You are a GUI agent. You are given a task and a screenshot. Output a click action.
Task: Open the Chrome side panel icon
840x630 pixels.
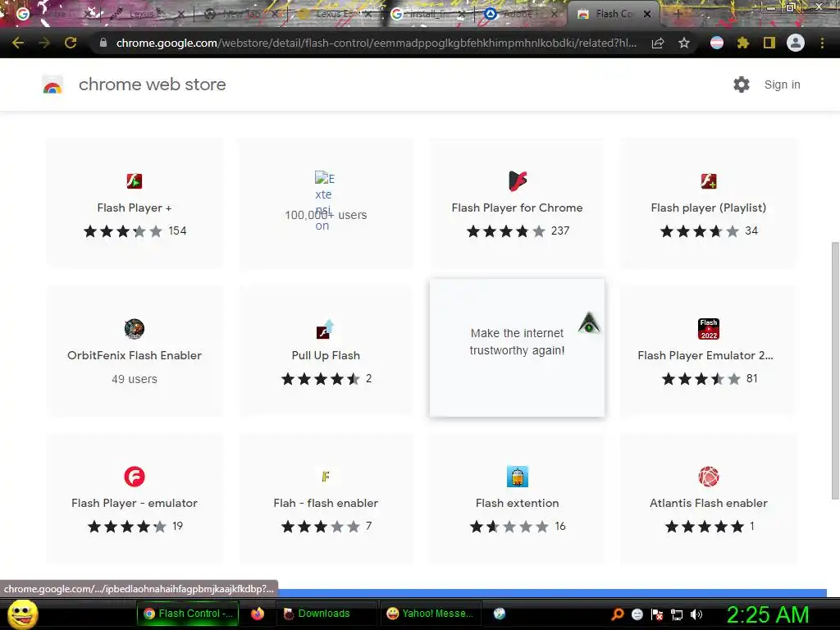(x=769, y=43)
